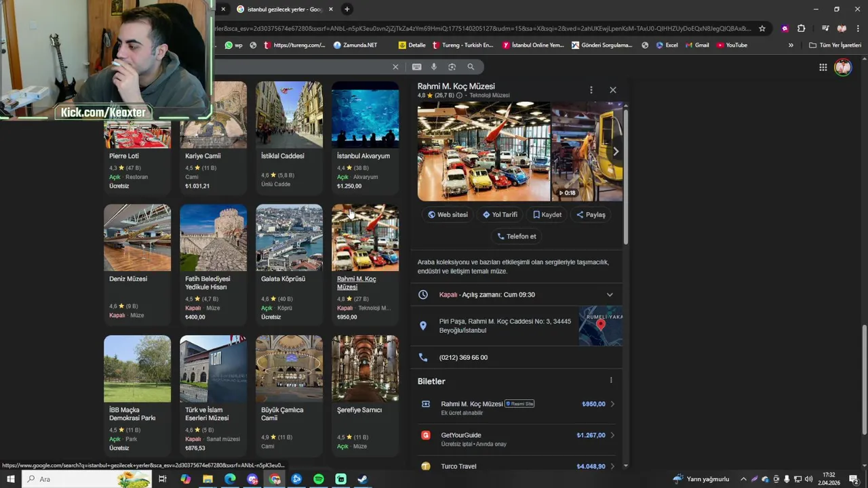Screen dimensions: 868x488
Task: Click the Windows taskbar search box
Action: [88, 479]
